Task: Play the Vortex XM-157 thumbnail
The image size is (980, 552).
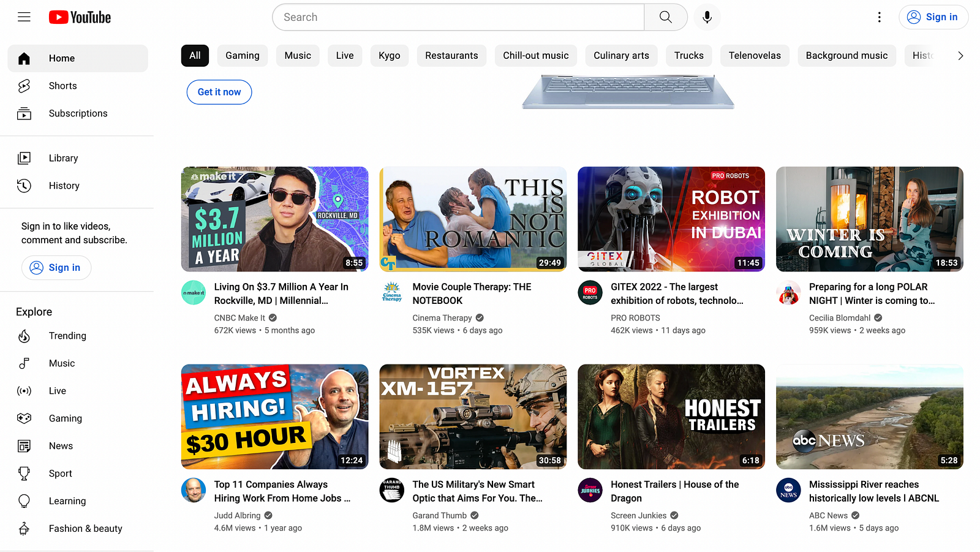Action: (x=473, y=417)
